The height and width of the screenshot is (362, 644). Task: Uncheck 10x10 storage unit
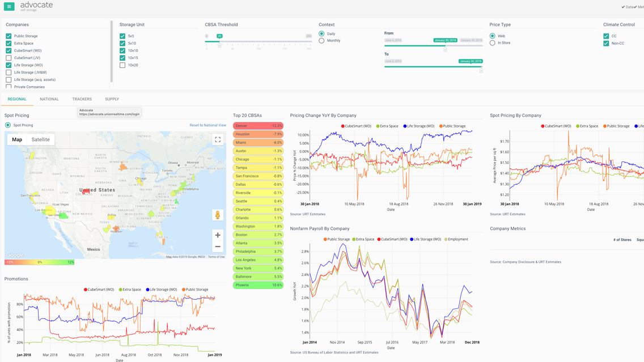[x=122, y=50]
